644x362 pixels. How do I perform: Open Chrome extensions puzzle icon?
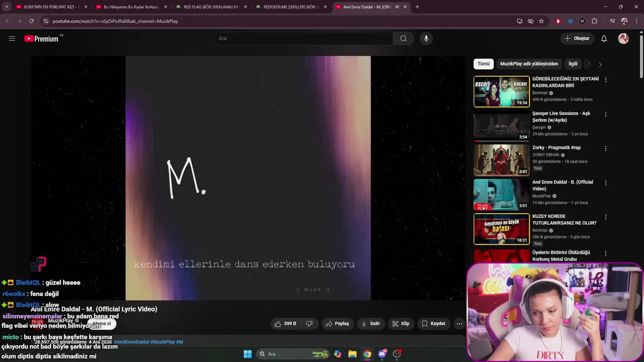point(595,21)
